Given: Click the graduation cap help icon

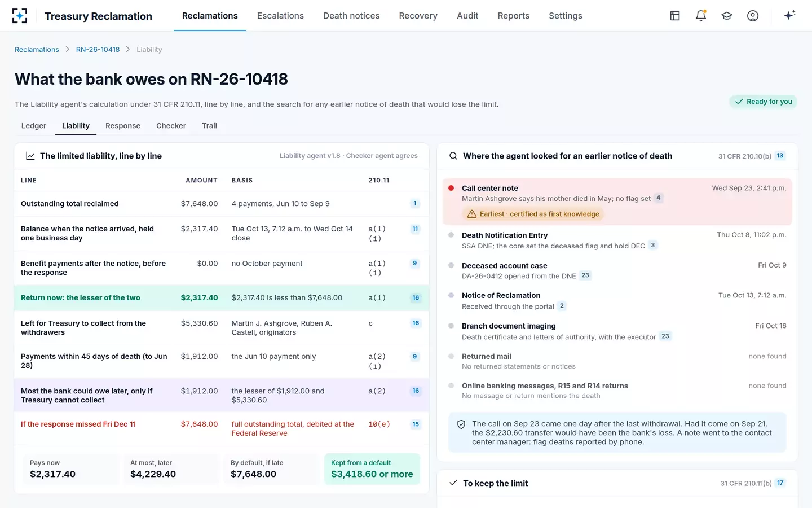Looking at the screenshot, I should [x=727, y=16].
